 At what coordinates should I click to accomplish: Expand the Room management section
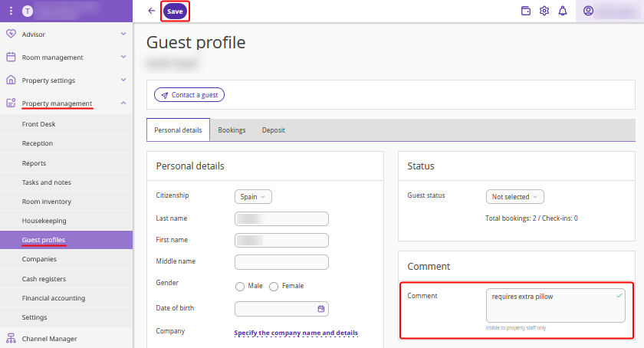pos(123,57)
